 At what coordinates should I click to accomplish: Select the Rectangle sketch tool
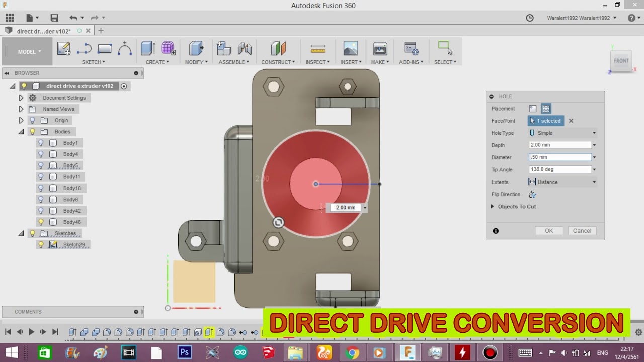click(105, 49)
